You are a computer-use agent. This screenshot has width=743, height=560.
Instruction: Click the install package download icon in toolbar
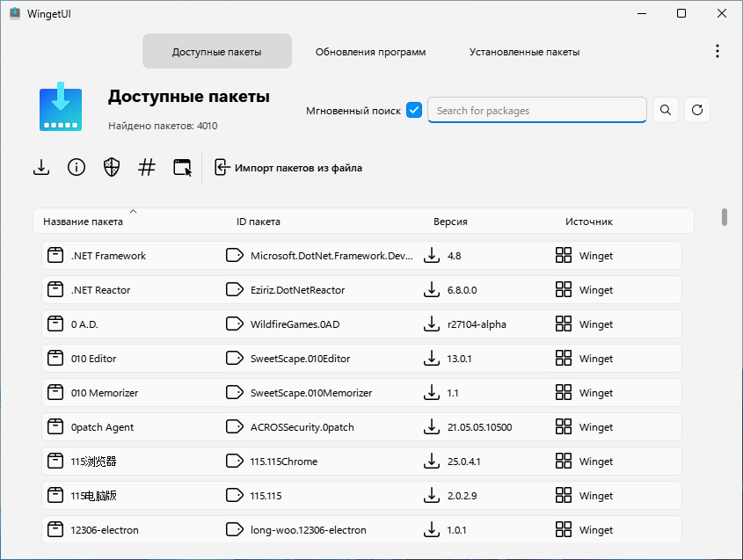(41, 167)
